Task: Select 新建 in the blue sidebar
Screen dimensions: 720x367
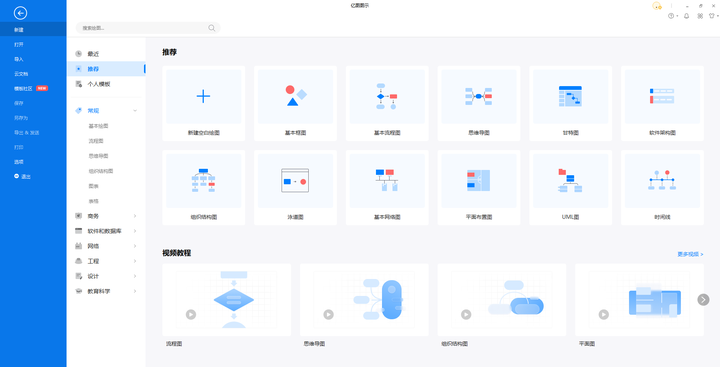Action: [x=33, y=29]
